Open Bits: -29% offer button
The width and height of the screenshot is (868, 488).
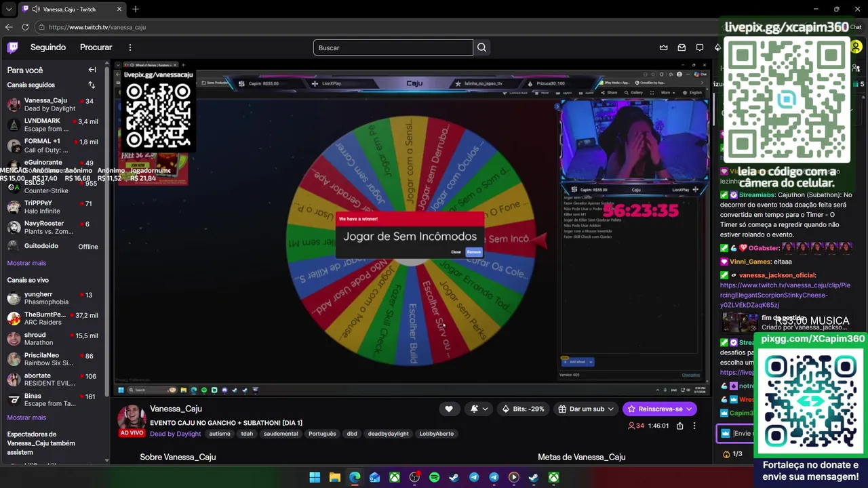pos(522,409)
